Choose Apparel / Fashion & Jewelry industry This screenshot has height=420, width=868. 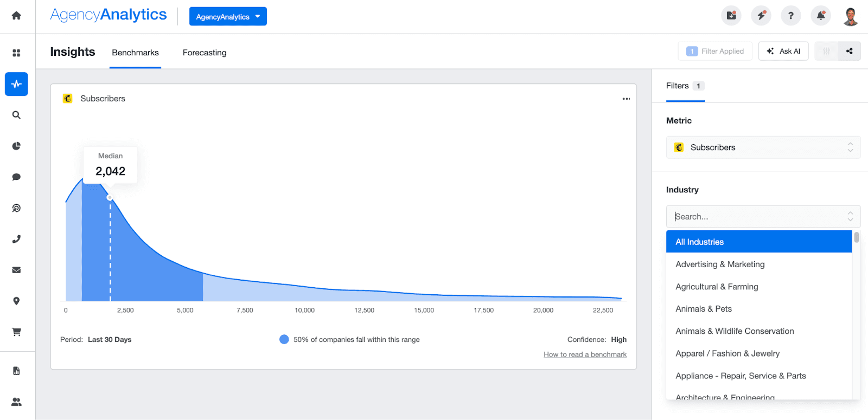point(759,353)
